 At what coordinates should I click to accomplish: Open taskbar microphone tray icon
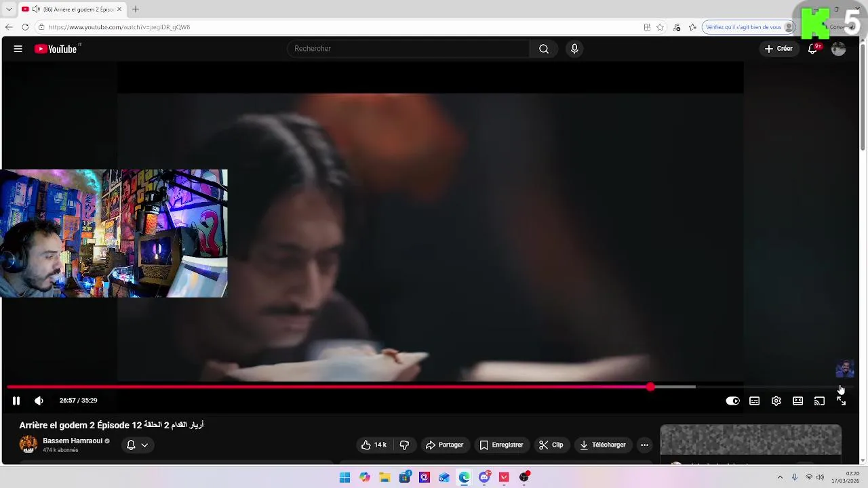tap(795, 477)
